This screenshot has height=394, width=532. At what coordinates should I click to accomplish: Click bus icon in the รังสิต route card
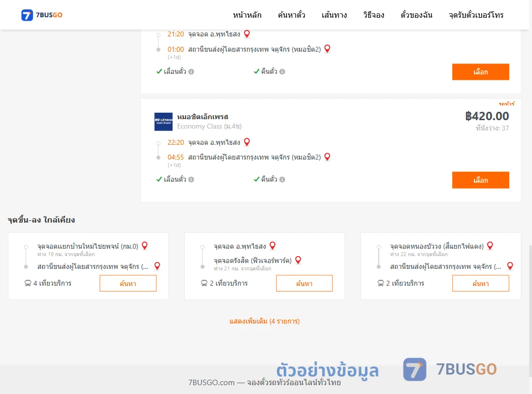coord(204,283)
